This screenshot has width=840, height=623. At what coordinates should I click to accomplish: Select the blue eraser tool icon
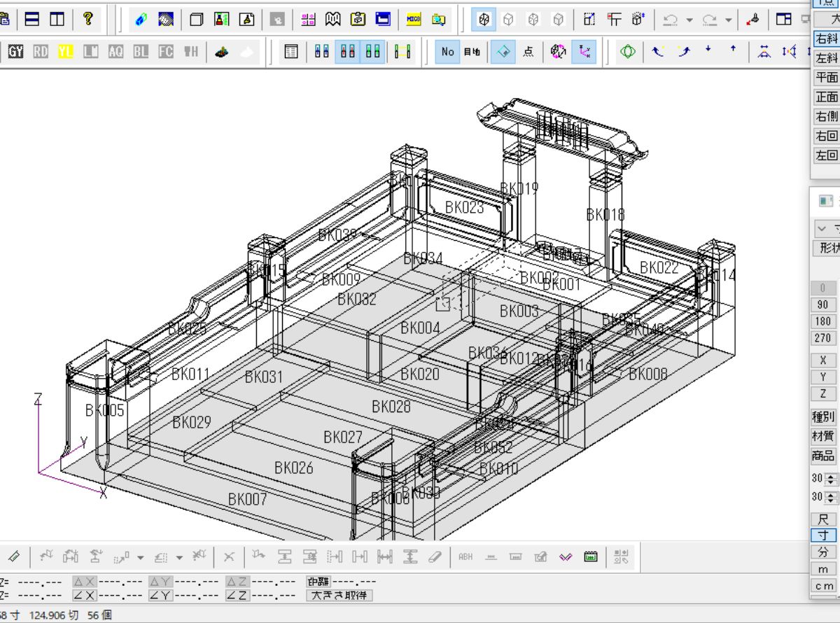coord(141,20)
